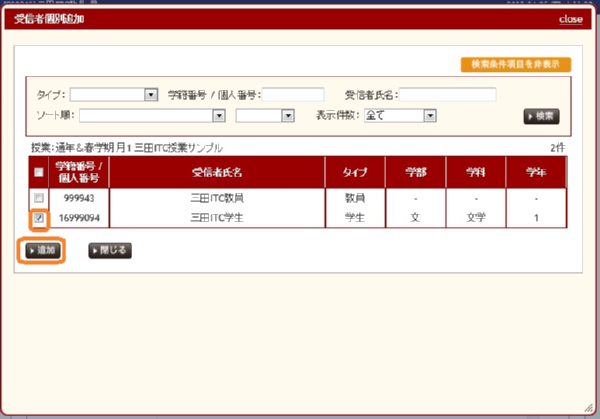The image size is (600, 419).
Task: Click the 999943 ID cell
Action: point(79,199)
